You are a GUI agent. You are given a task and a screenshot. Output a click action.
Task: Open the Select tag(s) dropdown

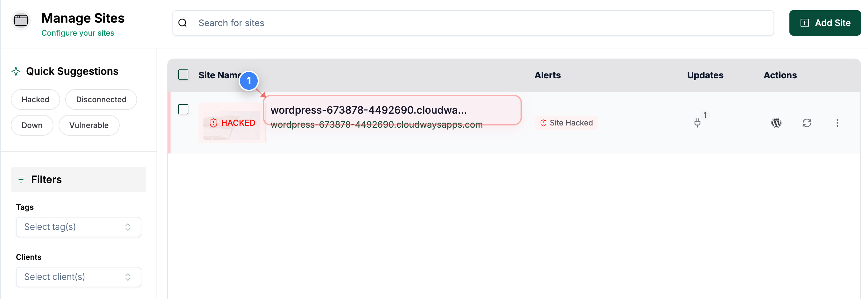point(79,227)
